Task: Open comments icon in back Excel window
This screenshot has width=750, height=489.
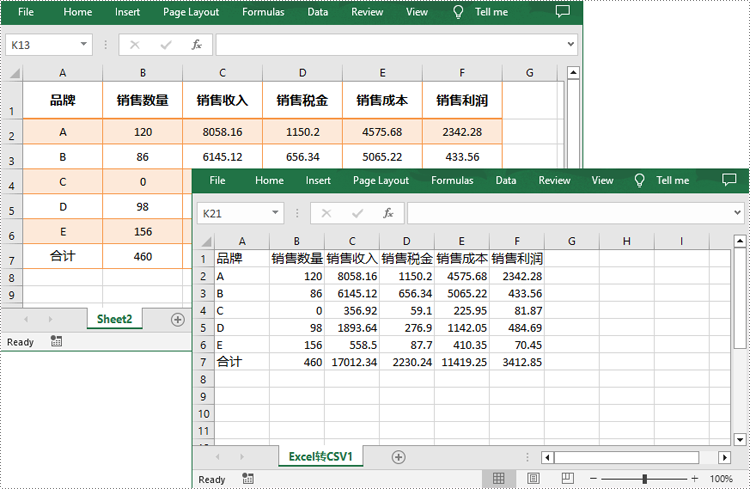Action: 562,11
